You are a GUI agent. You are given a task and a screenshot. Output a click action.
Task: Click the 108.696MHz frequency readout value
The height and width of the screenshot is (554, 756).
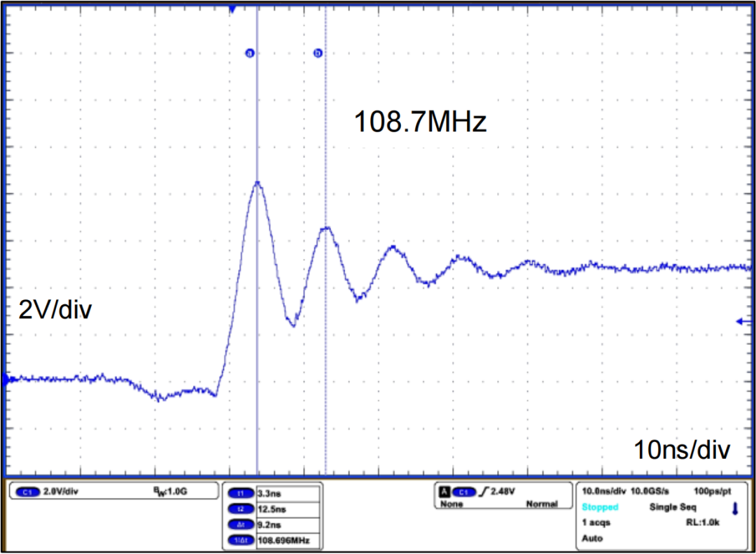[283, 541]
